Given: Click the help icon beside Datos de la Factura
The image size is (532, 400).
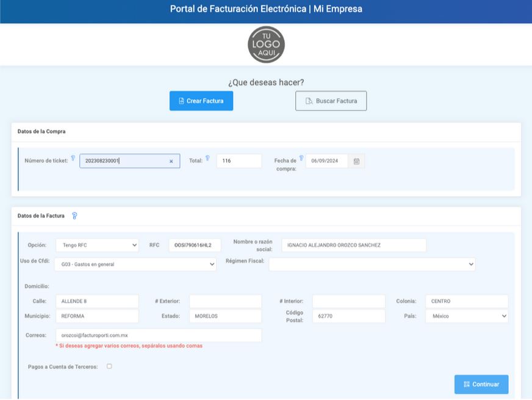Looking at the screenshot, I should point(75,215).
